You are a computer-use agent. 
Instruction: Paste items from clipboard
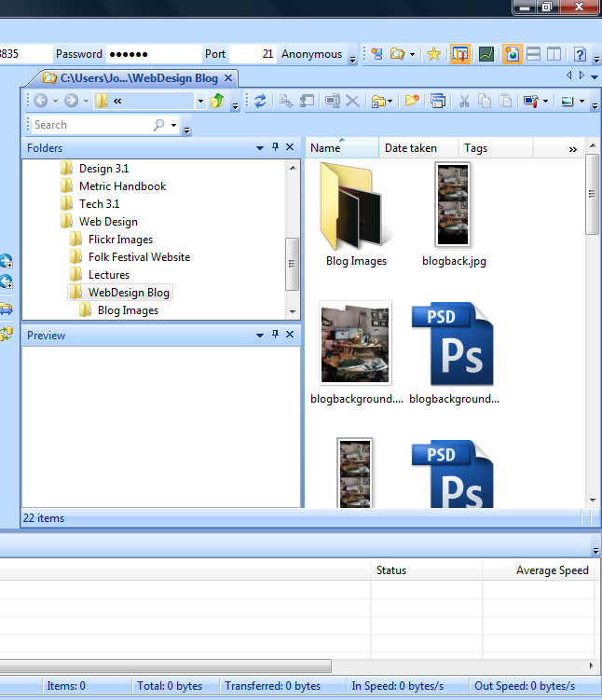505,101
